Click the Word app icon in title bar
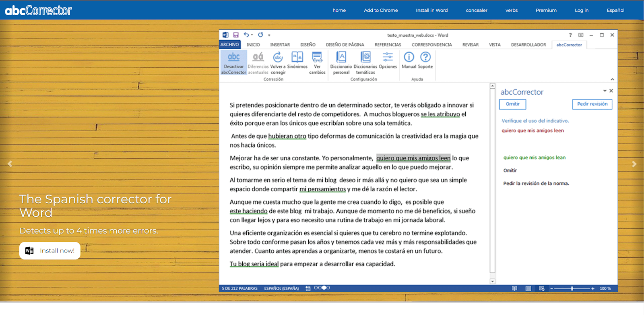Viewport: 644px width, 315px height. coord(225,35)
